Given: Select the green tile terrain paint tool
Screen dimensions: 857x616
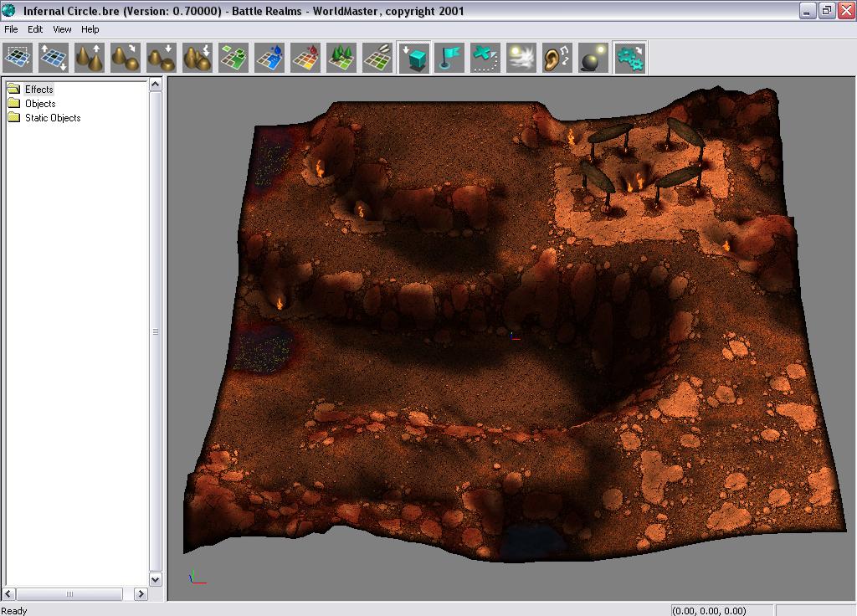Looking at the screenshot, I should pyautogui.click(x=233, y=58).
